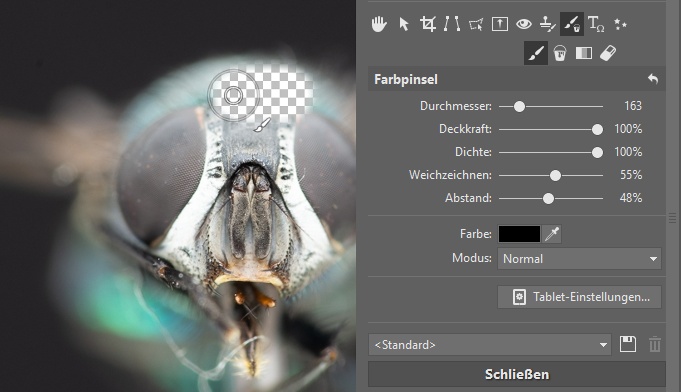
Task: Save the preset with the floppy disk icon
Action: pyautogui.click(x=628, y=345)
